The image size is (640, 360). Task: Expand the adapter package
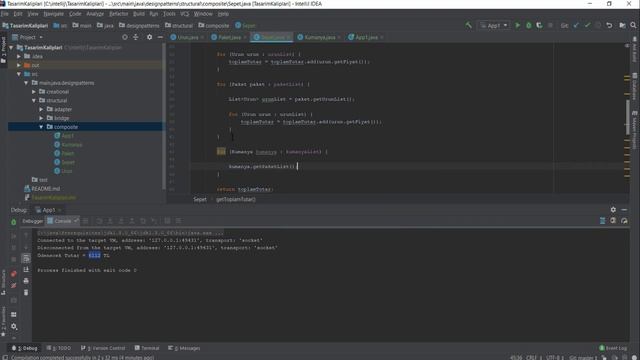pos(41,109)
